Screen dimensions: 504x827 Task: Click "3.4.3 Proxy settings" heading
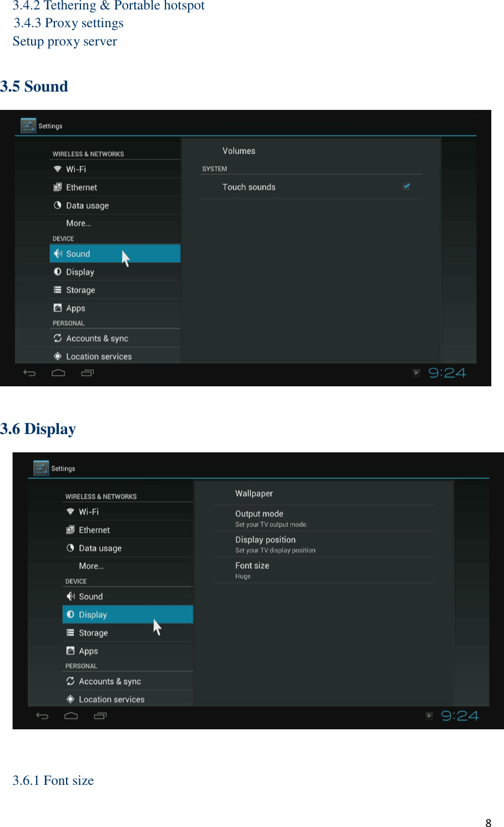pos(69,23)
